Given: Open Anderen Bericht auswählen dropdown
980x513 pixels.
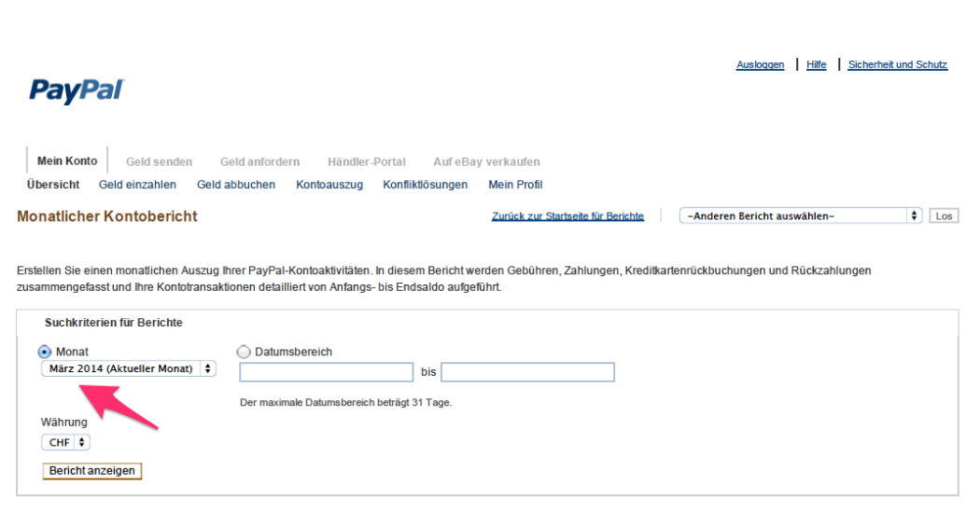Looking at the screenshot, I should tap(801, 215).
